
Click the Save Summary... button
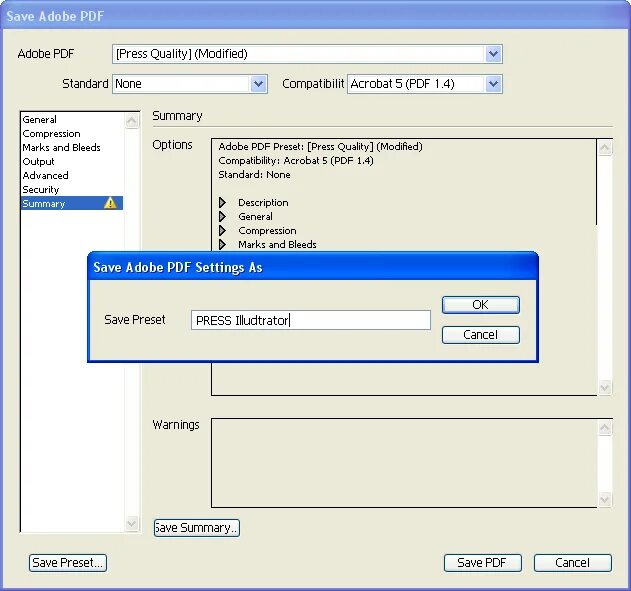[197, 528]
